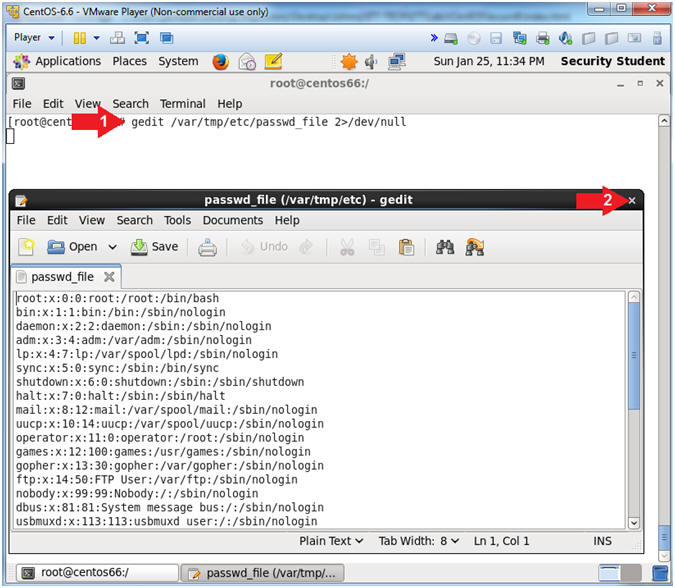
Task: Click Security Student user menu
Action: 613,61
